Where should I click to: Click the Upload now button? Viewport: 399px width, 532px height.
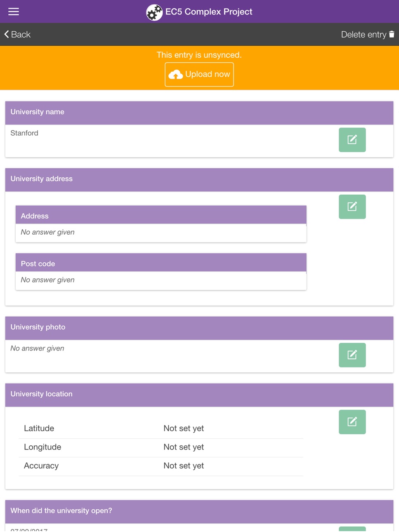point(199,75)
